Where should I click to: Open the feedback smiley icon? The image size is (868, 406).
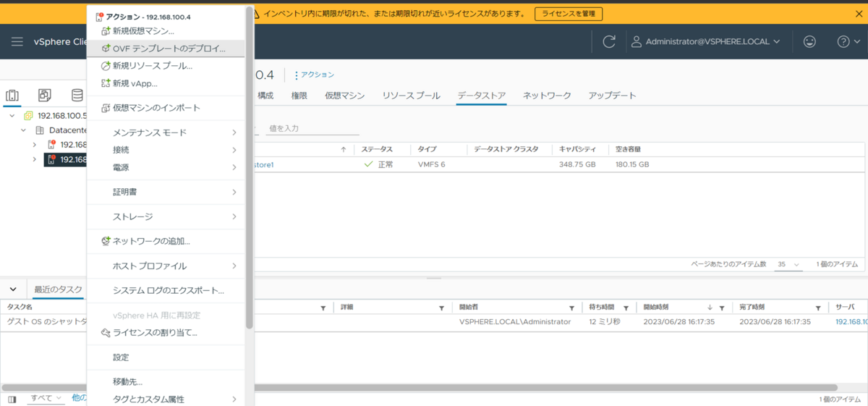(x=809, y=41)
